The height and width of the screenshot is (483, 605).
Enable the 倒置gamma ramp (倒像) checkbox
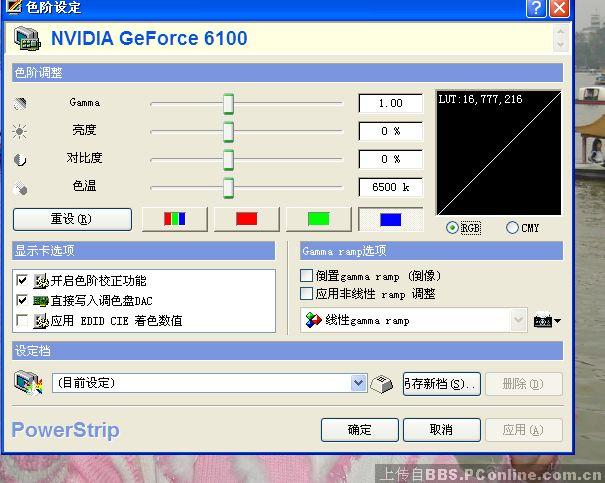click(306, 276)
